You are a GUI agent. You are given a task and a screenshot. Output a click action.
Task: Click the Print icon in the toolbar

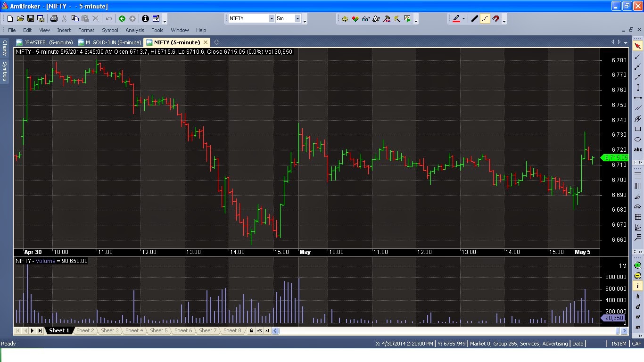[53, 19]
